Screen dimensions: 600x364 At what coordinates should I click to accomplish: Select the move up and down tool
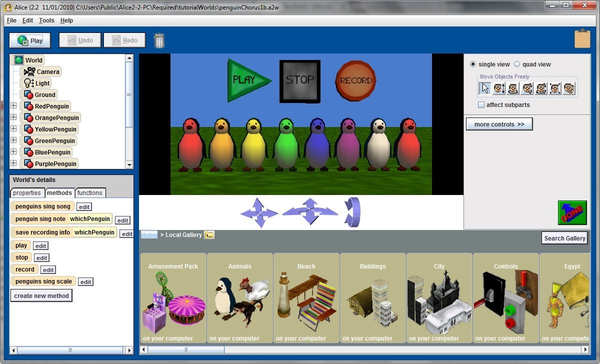(499, 87)
